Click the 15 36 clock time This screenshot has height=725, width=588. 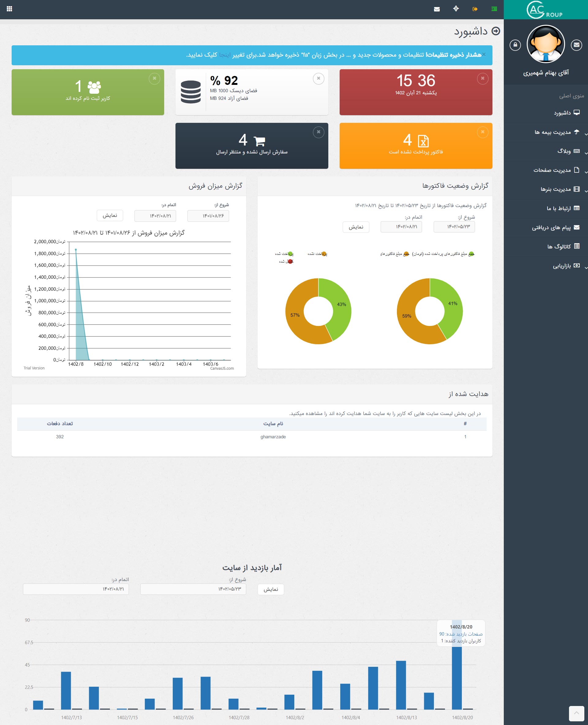tap(416, 81)
